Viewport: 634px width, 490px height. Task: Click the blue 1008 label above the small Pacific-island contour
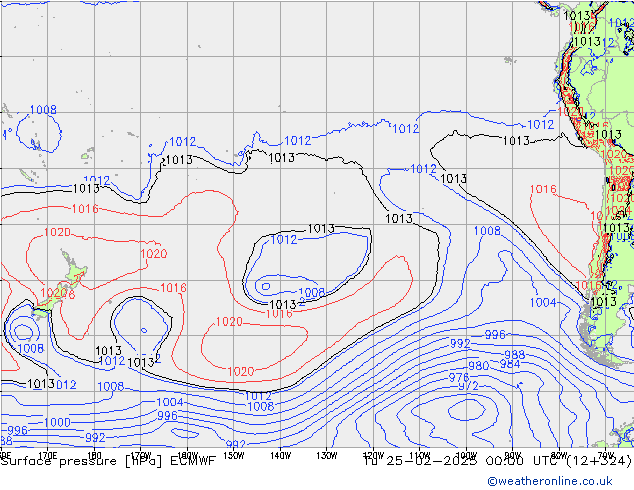[43, 110]
